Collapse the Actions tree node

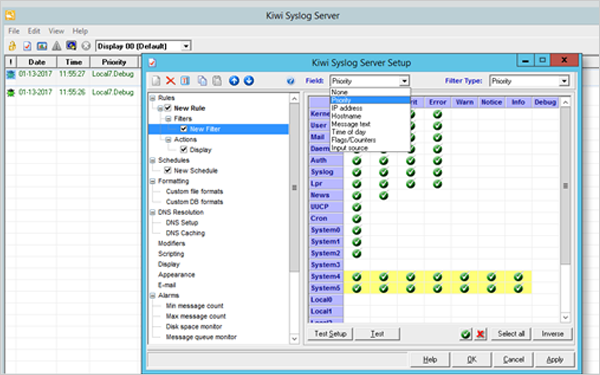tap(168, 139)
